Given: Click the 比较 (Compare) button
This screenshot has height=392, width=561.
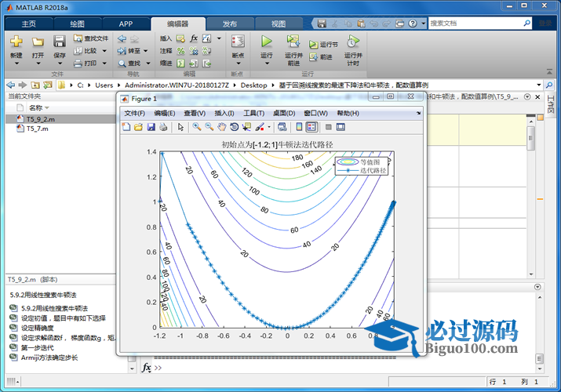Looking at the screenshot, I should pyautogui.click(x=86, y=51).
